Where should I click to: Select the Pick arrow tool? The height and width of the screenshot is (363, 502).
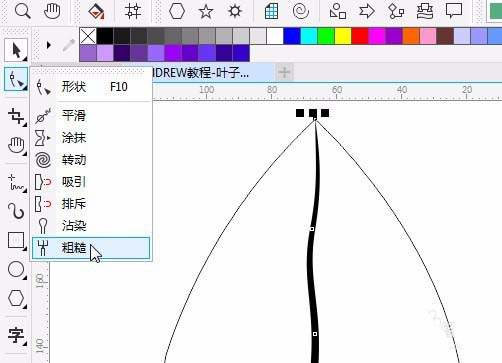point(16,50)
